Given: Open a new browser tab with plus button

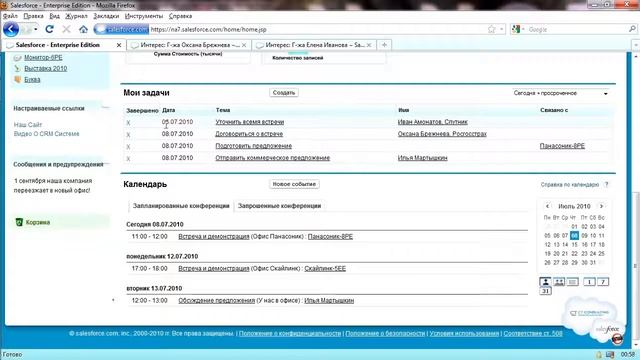Looking at the screenshot, I should point(384,45).
